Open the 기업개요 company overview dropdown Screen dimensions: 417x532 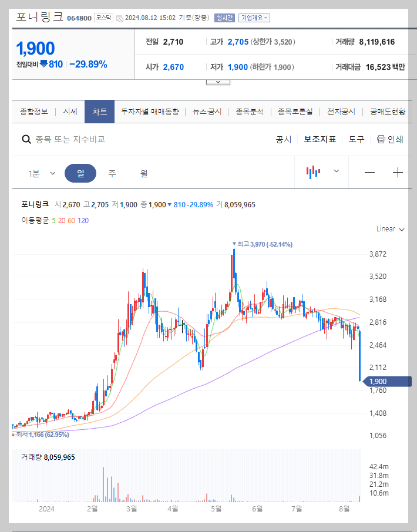[254, 18]
